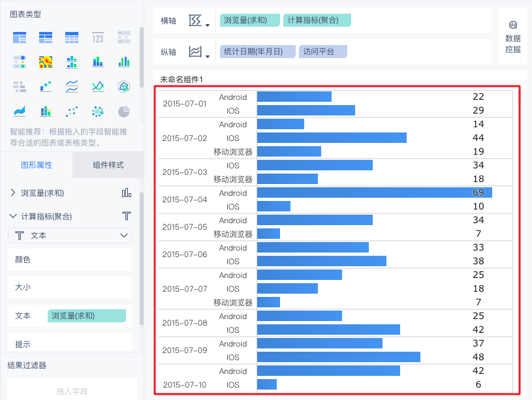Select the radar chart type

coord(124,87)
